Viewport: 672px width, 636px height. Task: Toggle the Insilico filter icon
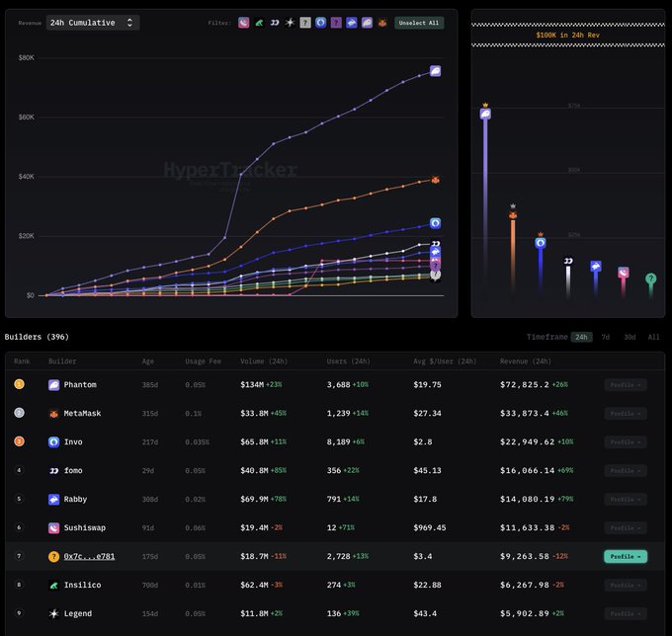tap(259, 23)
